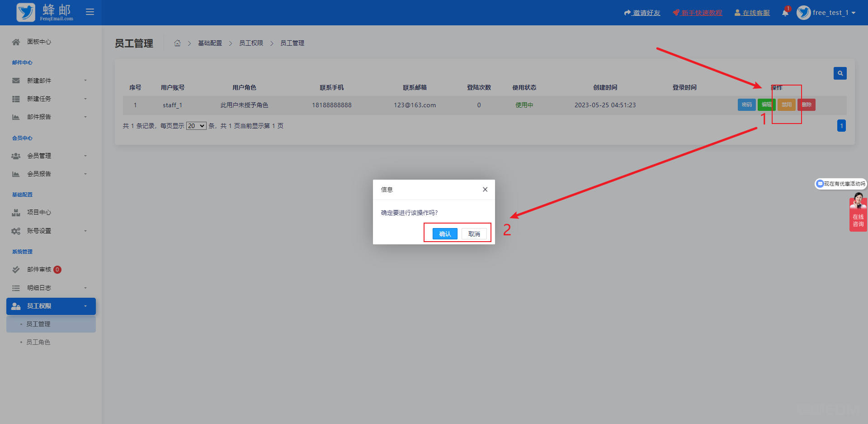This screenshot has width=868, height=424.
Task: Click the 现在有优惠活动吗 chat bubble
Action: click(x=840, y=184)
